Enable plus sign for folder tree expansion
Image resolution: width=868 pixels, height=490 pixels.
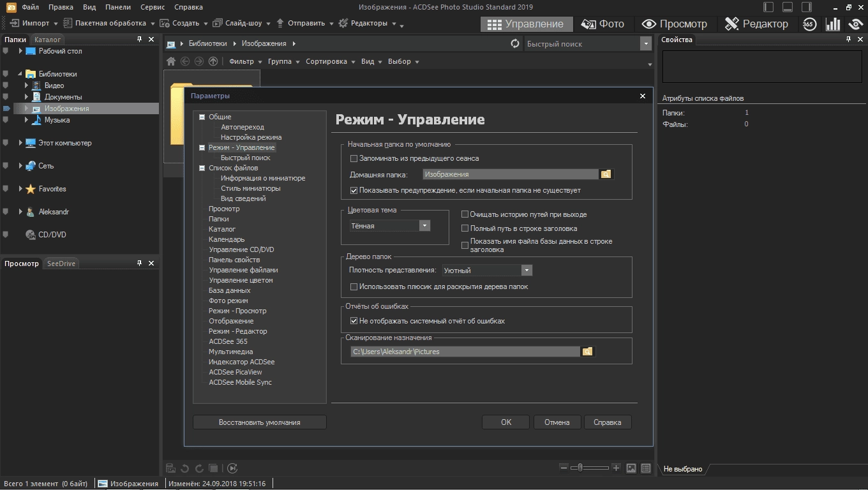354,287
